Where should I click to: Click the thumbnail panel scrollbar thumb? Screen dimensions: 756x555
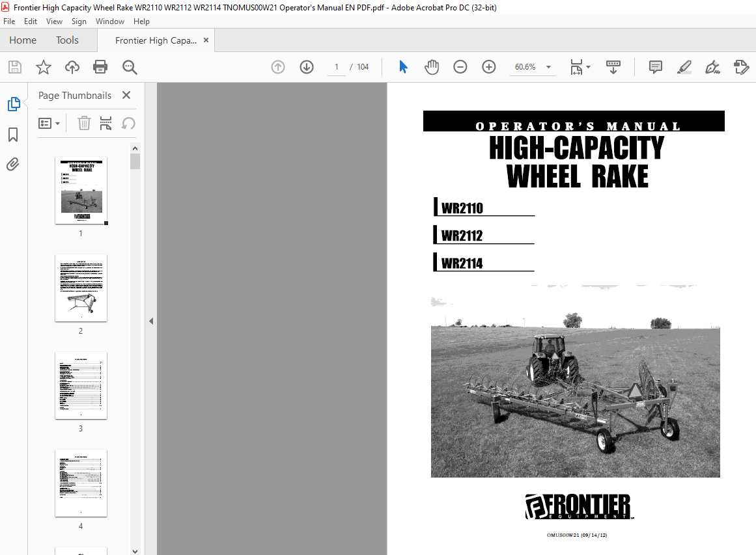pyautogui.click(x=135, y=161)
